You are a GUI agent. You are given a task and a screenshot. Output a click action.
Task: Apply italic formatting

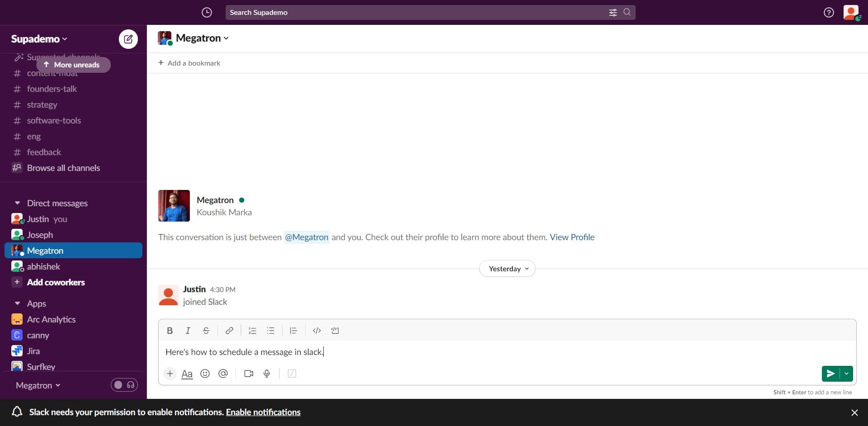pos(188,331)
